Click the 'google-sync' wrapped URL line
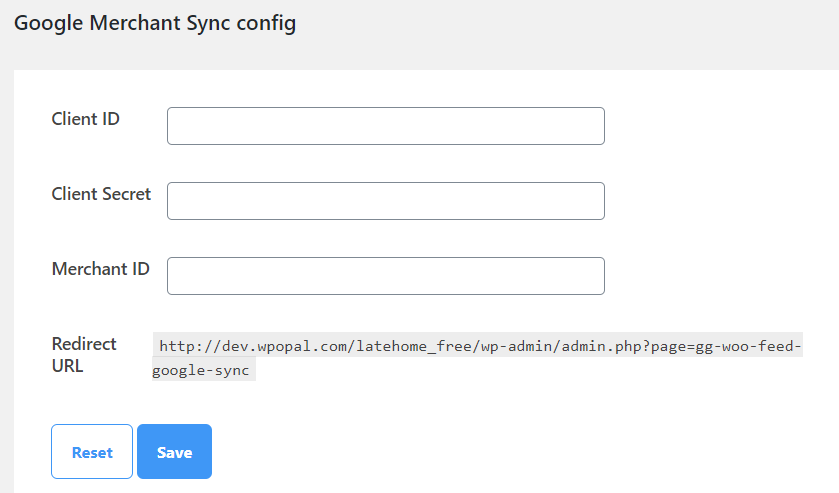 (x=201, y=370)
